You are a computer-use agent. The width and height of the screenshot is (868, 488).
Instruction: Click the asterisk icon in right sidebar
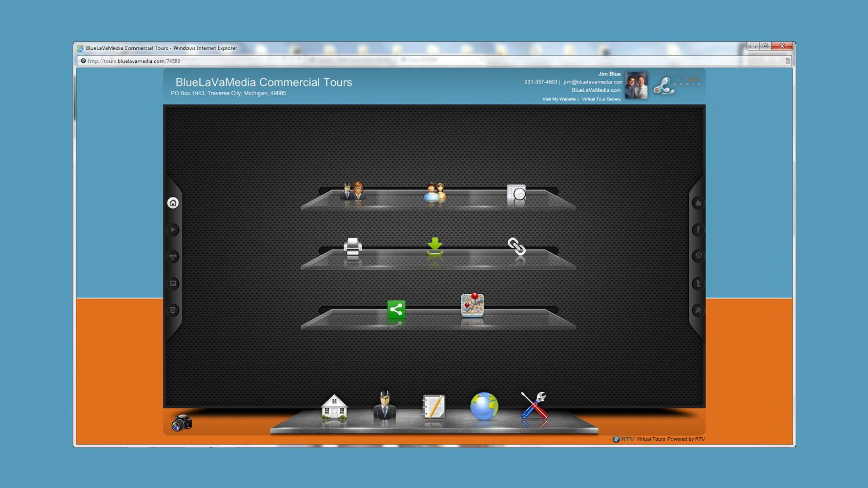coord(698,310)
